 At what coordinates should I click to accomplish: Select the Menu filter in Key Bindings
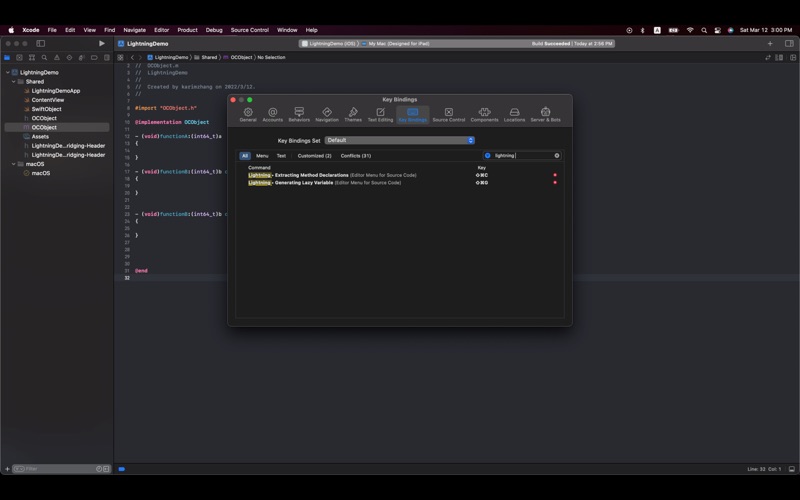(262, 156)
